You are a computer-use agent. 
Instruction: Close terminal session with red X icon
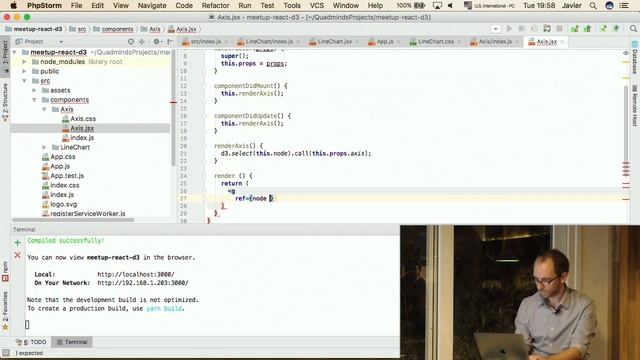pos(17,255)
